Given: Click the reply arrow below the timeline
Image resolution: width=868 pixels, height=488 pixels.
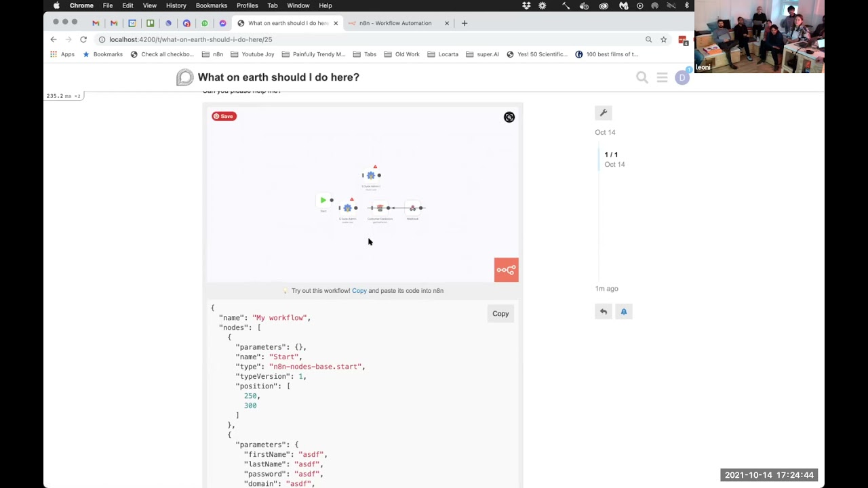Looking at the screenshot, I should pos(603,311).
